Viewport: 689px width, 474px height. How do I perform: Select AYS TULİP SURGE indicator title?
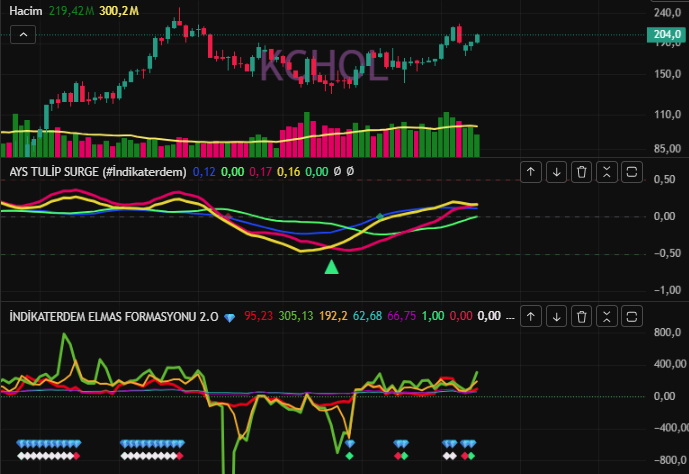click(x=98, y=172)
